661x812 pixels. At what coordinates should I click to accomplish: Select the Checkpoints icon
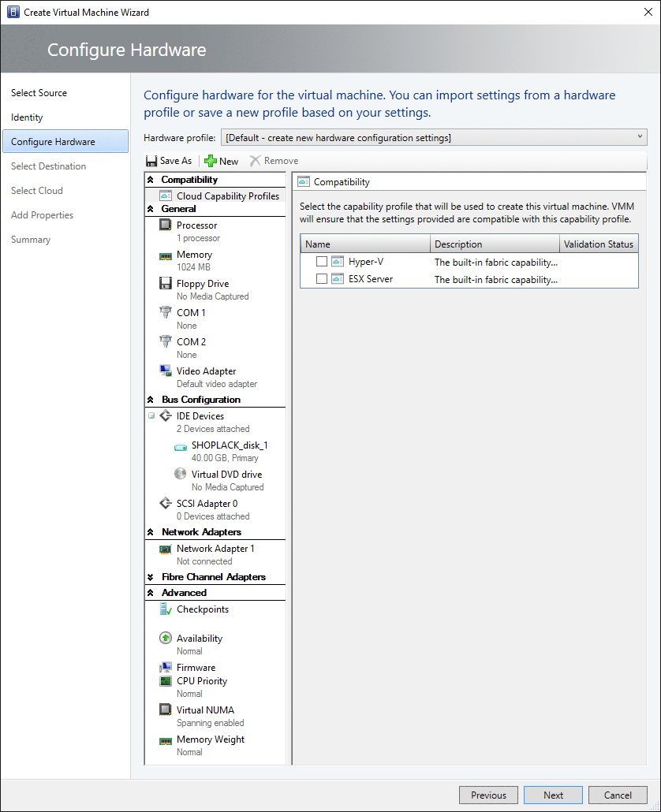point(166,609)
